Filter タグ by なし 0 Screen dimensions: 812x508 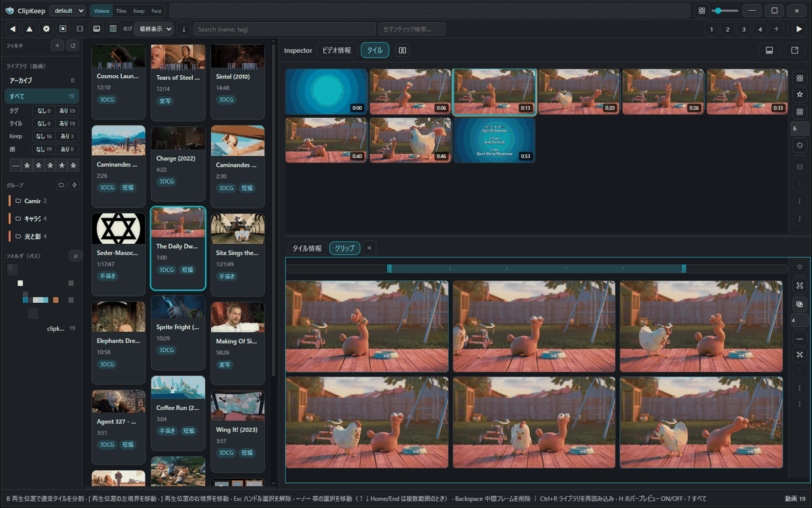pyautogui.click(x=43, y=110)
